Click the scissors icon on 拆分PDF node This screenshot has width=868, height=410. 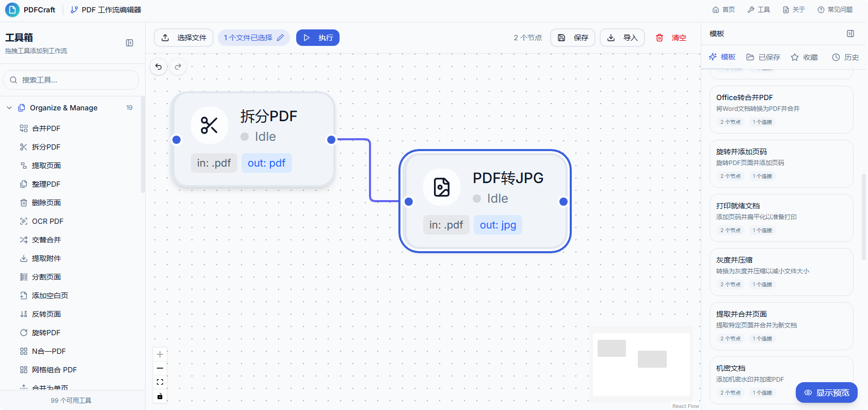[209, 125]
